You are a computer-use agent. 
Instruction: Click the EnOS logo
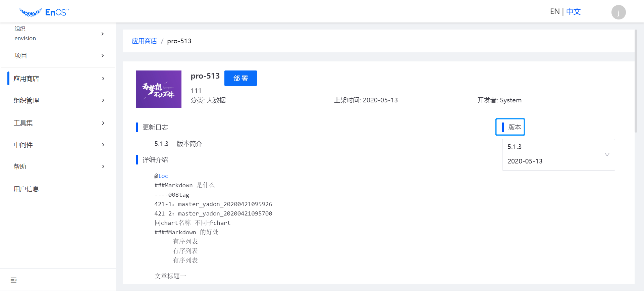pos(44,12)
